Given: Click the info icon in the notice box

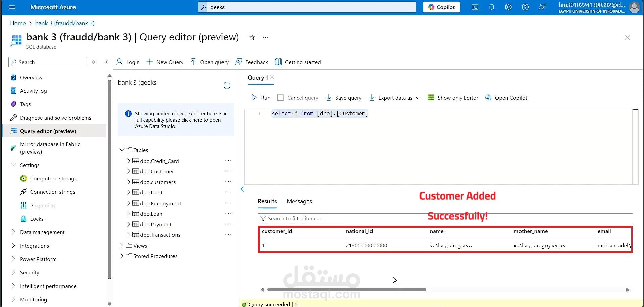Looking at the screenshot, I should pyautogui.click(x=128, y=114).
